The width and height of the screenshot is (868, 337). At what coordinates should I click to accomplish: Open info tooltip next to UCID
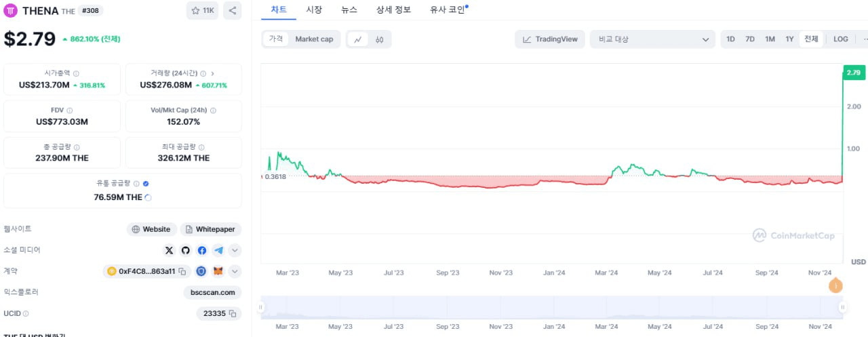(26, 313)
